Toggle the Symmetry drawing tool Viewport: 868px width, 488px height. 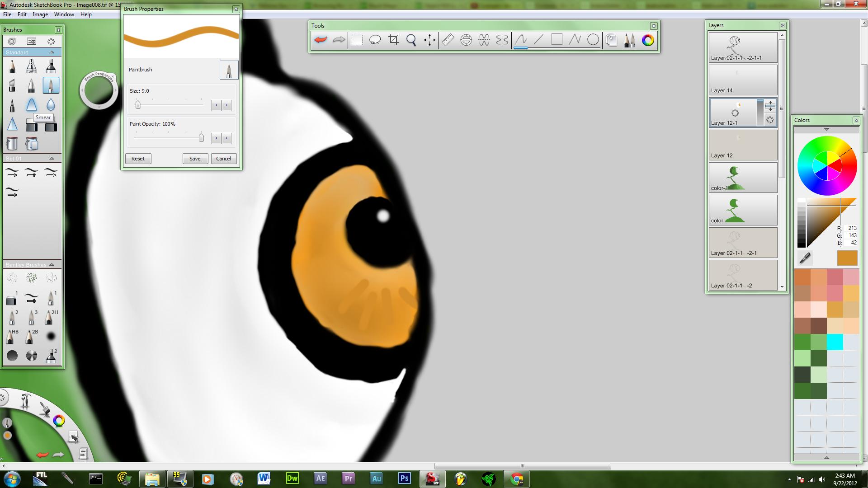(x=502, y=40)
